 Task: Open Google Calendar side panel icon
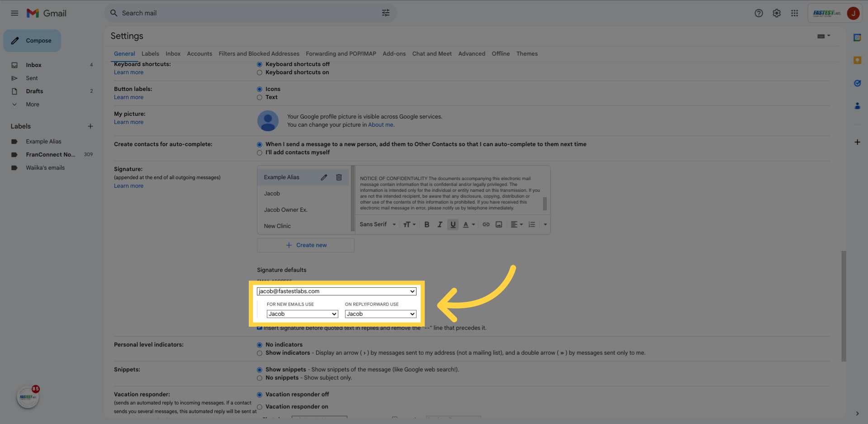(x=857, y=38)
